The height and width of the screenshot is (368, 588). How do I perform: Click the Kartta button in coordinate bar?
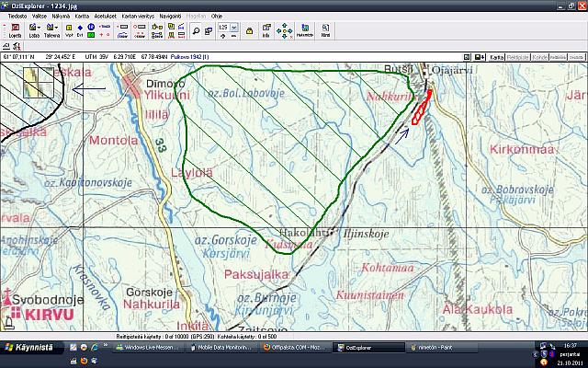(x=496, y=57)
